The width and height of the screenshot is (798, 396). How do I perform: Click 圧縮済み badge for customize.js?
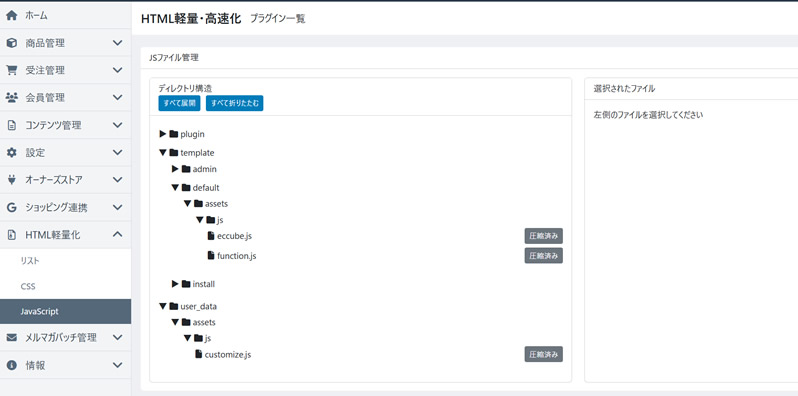(544, 354)
